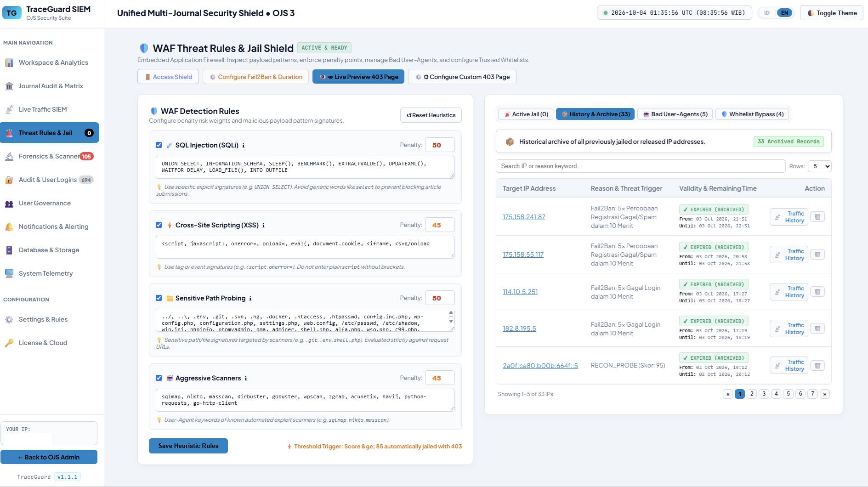Image resolution: width=868 pixels, height=487 pixels.
Task: Click the TG TraceGuard logo
Action: [11, 13]
